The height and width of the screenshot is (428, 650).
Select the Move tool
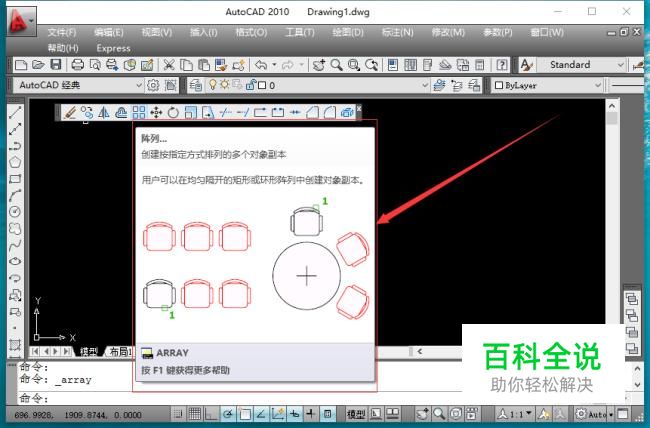click(x=156, y=112)
